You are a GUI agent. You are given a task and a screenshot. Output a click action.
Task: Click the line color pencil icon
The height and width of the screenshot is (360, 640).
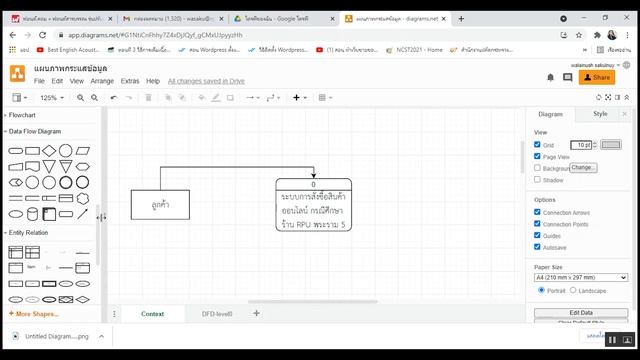pos(216,98)
